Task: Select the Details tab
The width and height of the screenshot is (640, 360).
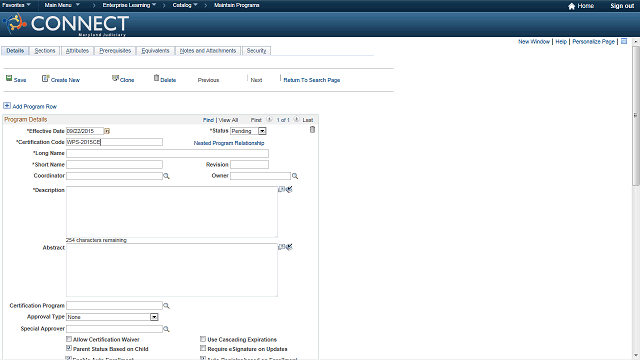Action: coord(15,51)
